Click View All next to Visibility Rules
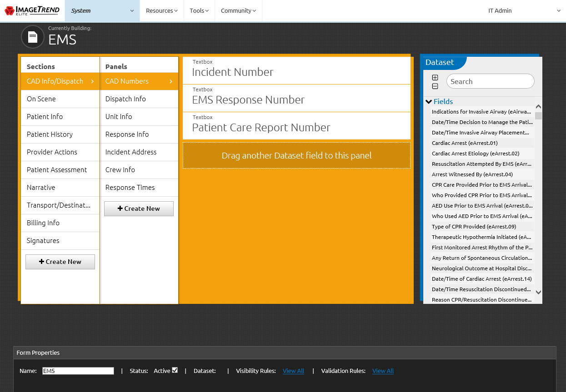 click(x=293, y=371)
